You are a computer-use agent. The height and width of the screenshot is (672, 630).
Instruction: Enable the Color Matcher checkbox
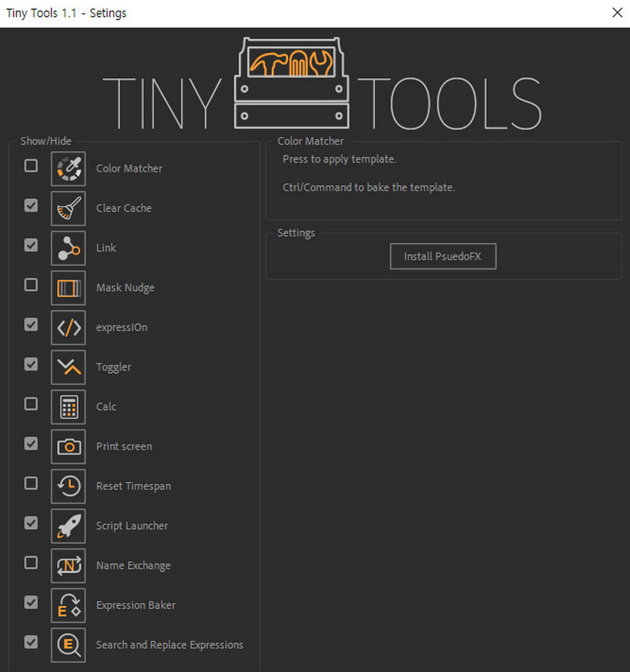[31, 166]
